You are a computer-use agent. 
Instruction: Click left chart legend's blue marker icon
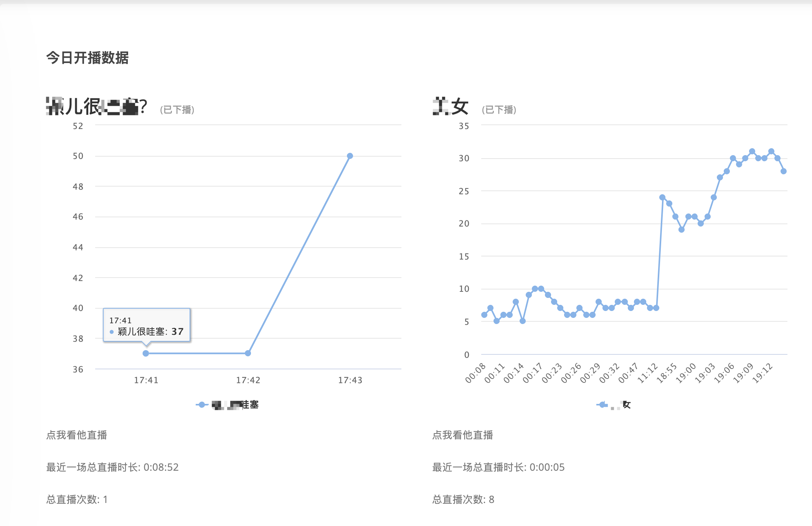point(202,405)
